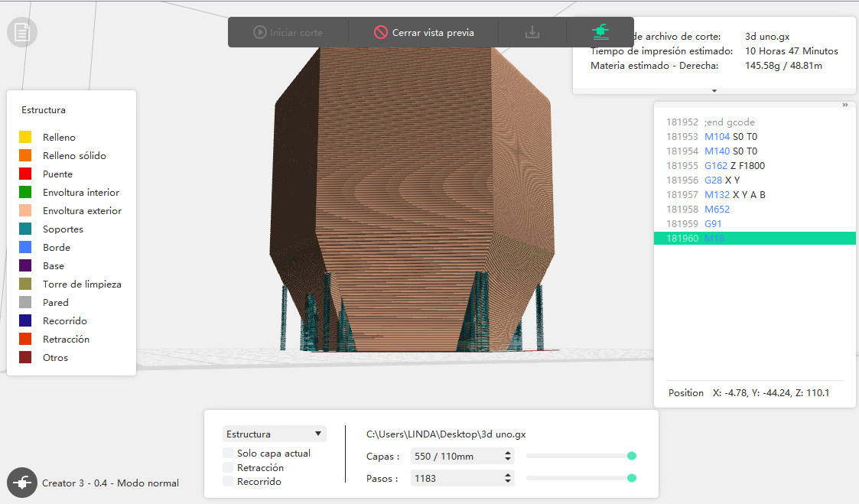Enable the Recorrido checkbox

click(x=228, y=482)
